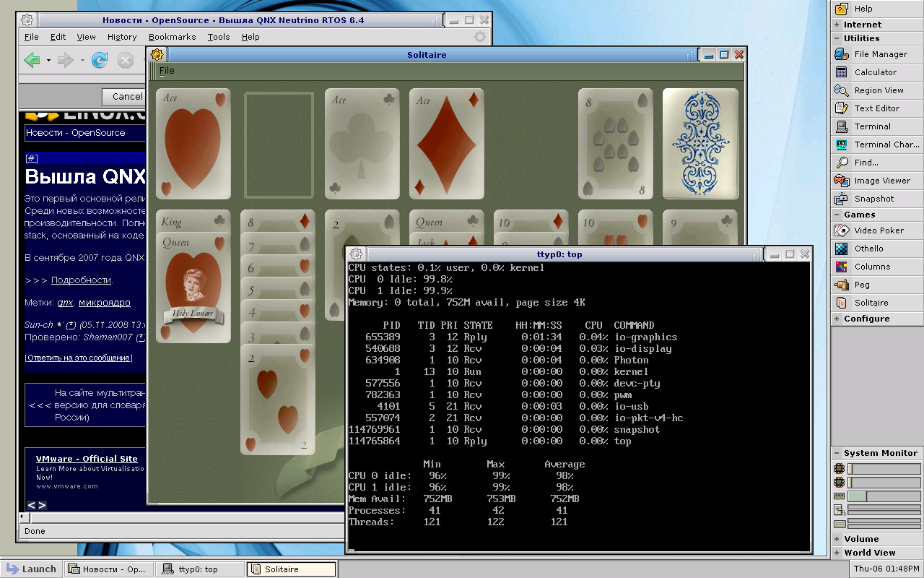Collapse the Games shelf section
The height and width of the screenshot is (578, 924).
877,215
